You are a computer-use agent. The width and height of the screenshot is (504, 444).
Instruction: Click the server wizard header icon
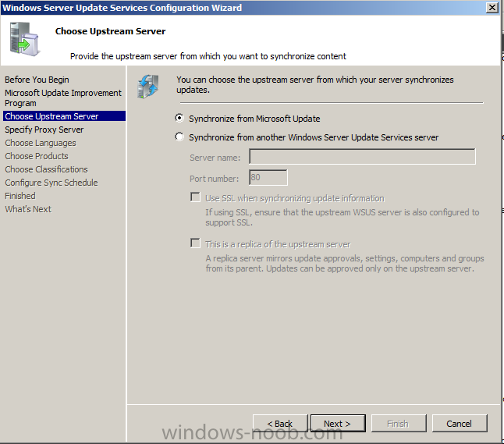click(24, 38)
